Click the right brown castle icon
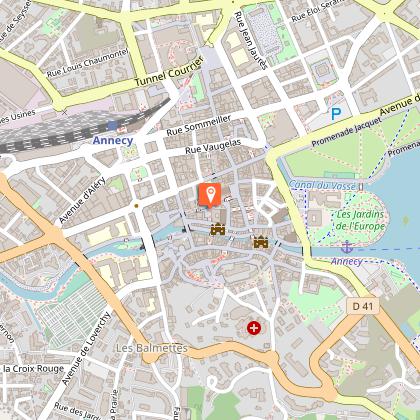 tap(261, 242)
